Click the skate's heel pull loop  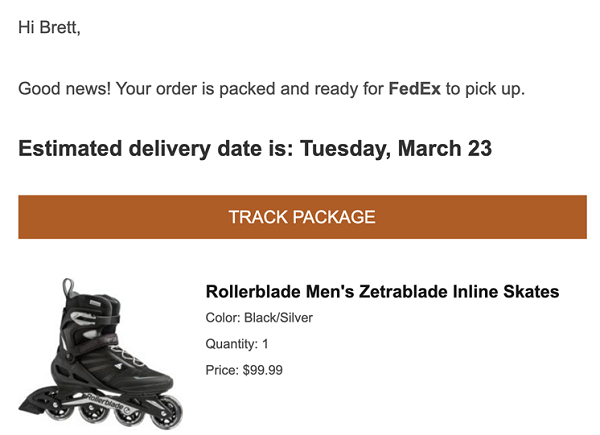[x=68, y=288]
